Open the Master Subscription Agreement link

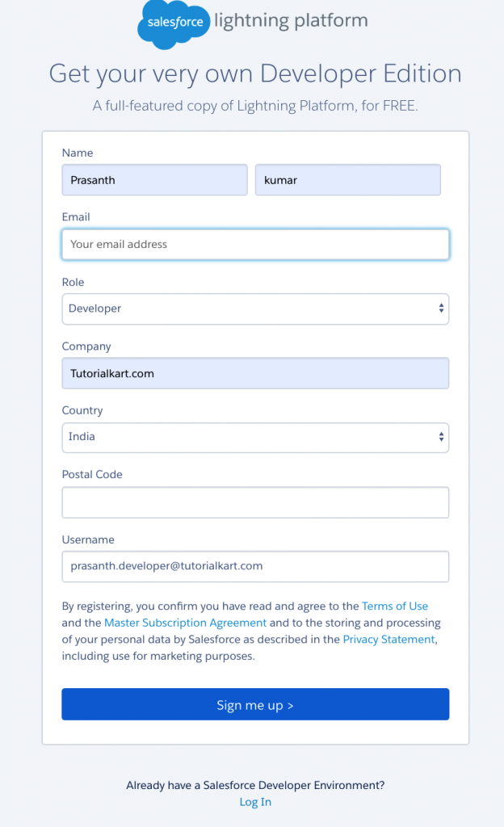185,623
